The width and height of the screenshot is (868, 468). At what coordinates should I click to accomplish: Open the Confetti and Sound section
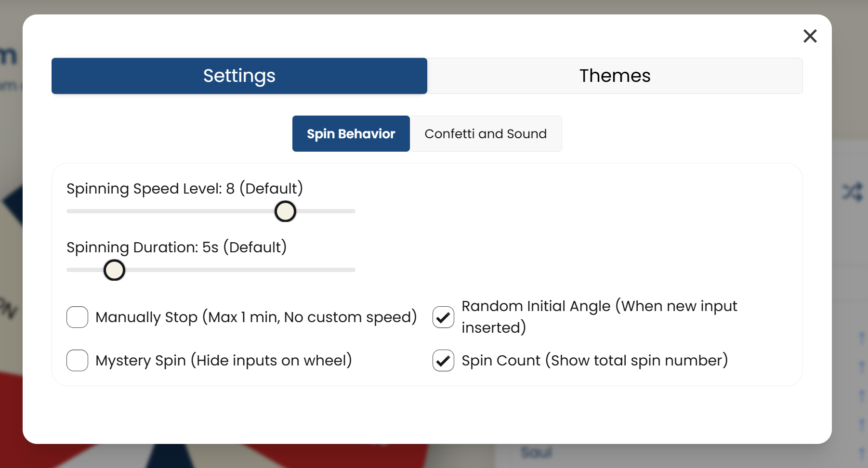(486, 133)
